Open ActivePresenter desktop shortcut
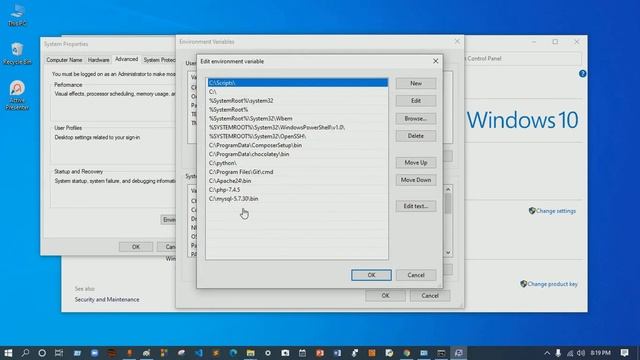This screenshot has height=360, width=640. [x=17, y=95]
